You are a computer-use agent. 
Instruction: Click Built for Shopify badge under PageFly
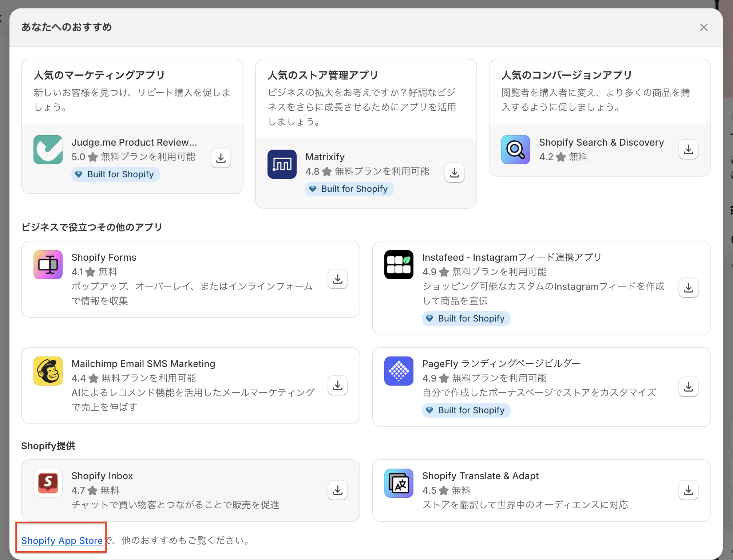tap(466, 410)
